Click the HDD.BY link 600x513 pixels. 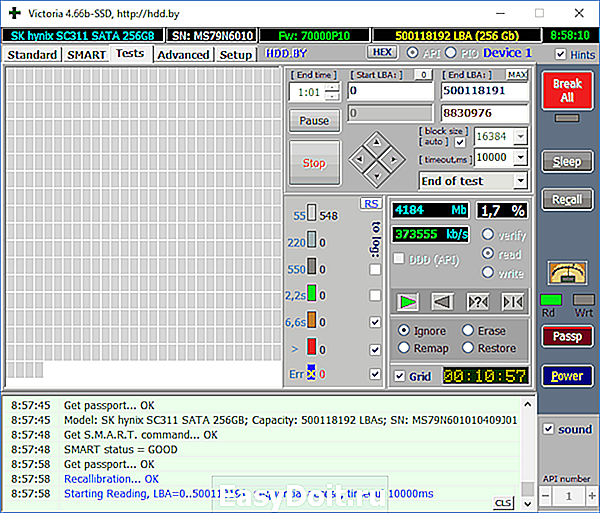coord(287,53)
